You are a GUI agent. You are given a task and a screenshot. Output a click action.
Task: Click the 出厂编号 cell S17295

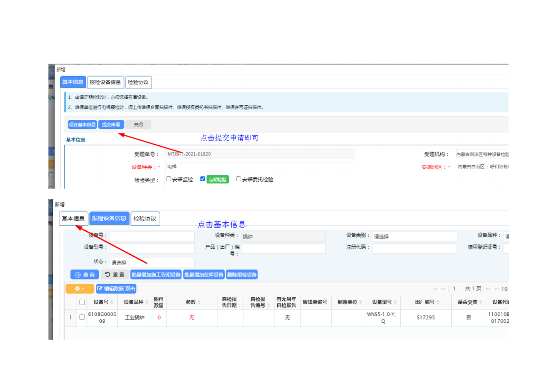(426, 317)
